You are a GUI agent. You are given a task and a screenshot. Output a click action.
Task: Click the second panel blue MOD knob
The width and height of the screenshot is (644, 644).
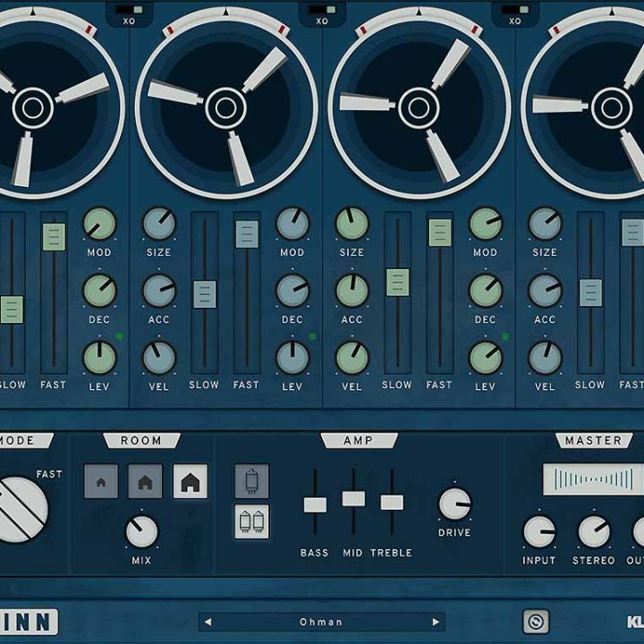click(x=292, y=224)
